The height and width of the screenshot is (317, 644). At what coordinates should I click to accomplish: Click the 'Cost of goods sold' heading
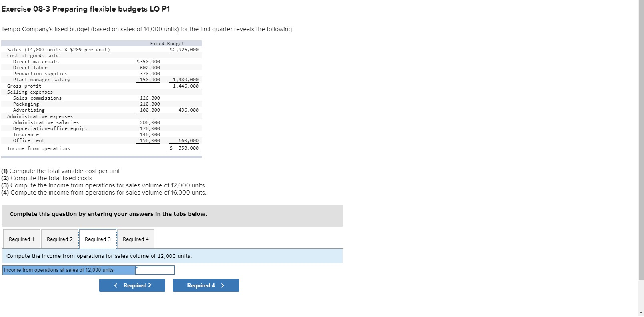coord(33,56)
